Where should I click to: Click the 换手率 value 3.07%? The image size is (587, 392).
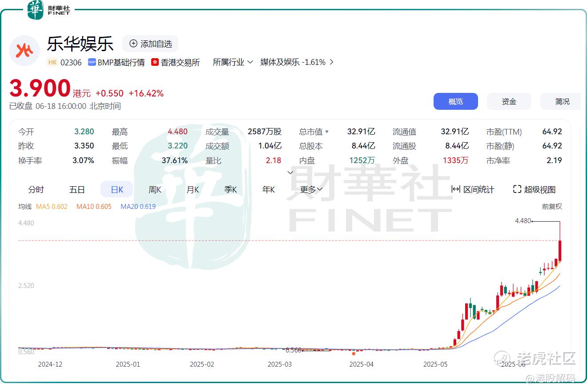tap(83, 160)
